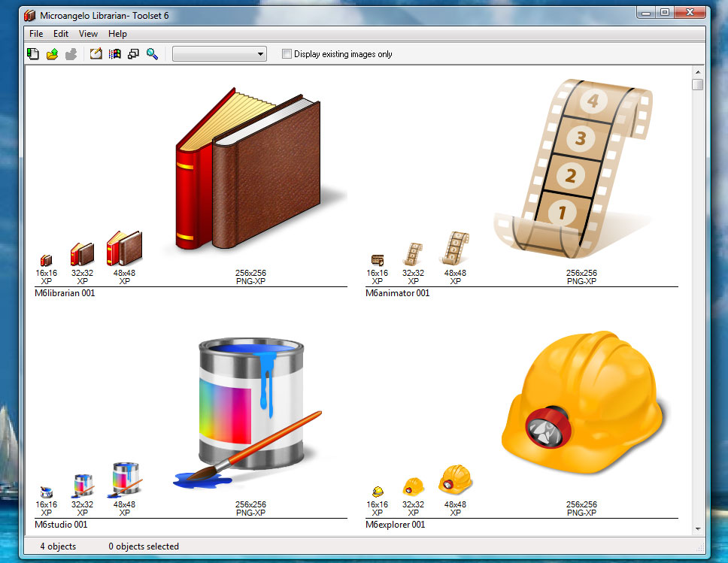Click the scrollbar down arrow
728x563 pixels.
click(x=698, y=528)
